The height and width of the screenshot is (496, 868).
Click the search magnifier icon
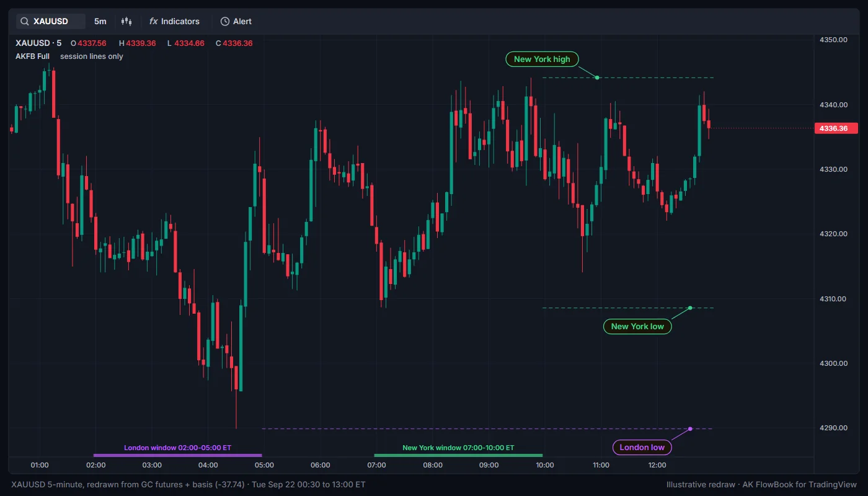pos(25,21)
